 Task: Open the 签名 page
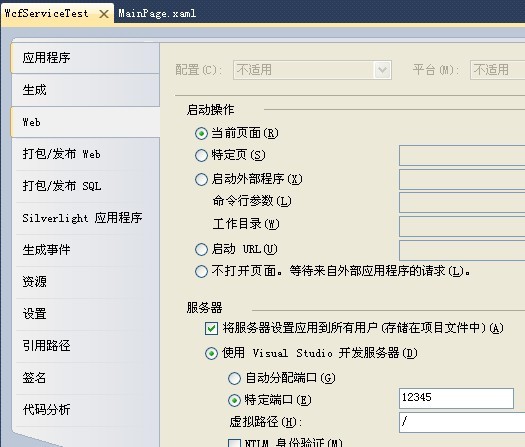tap(85, 378)
